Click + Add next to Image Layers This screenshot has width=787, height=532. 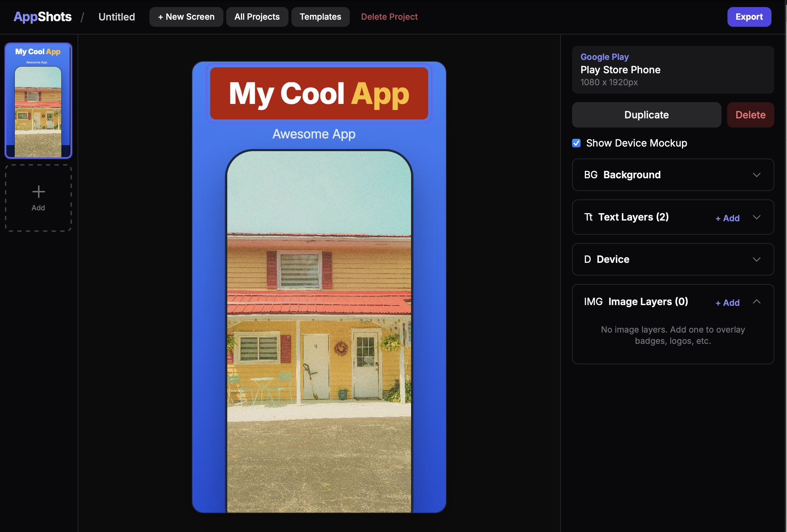point(727,302)
